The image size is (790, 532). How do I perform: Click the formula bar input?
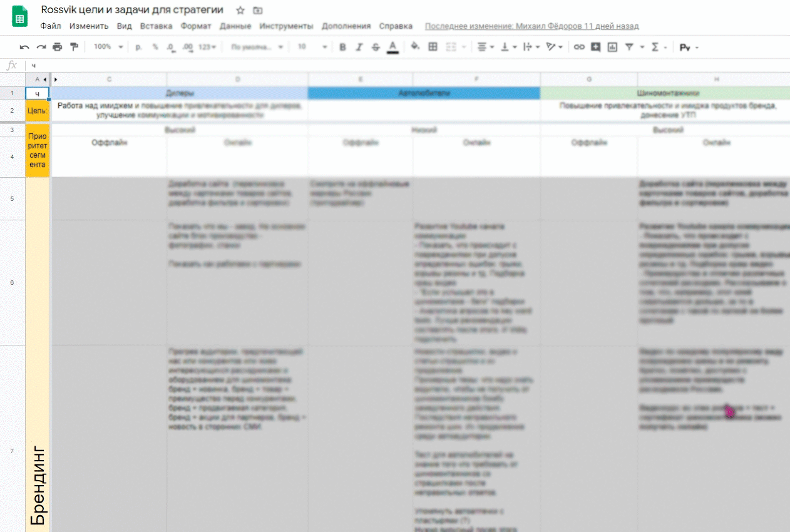407,65
